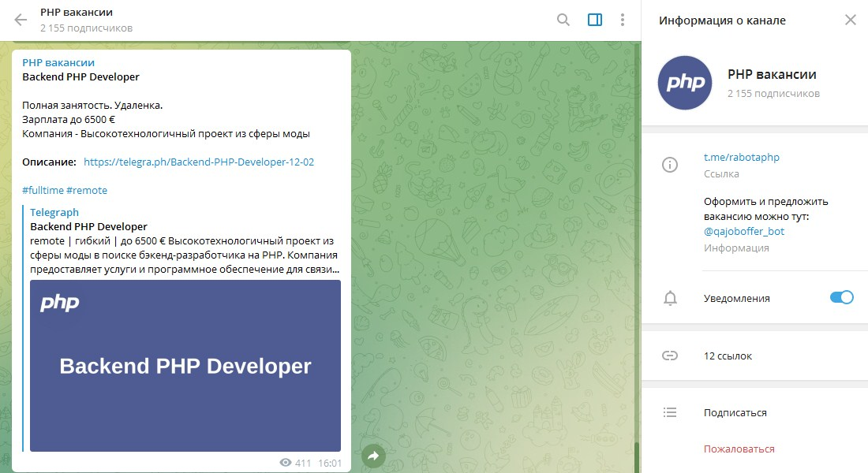
Task: Click Пожаловаться to report the channel
Action: [739, 449]
